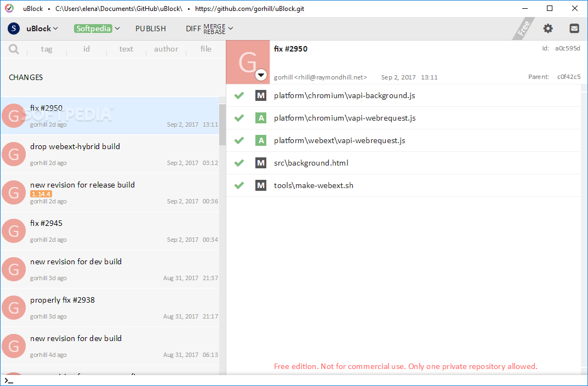Click the GitKraken logo in the titlebar
The width and height of the screenshot is (588, 386).
[x=8, y=8]
